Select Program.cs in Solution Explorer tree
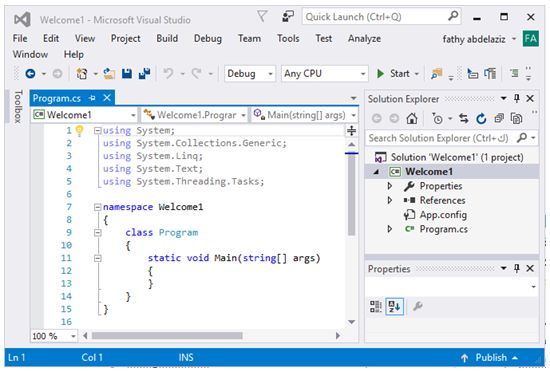 tap(444, 229)
